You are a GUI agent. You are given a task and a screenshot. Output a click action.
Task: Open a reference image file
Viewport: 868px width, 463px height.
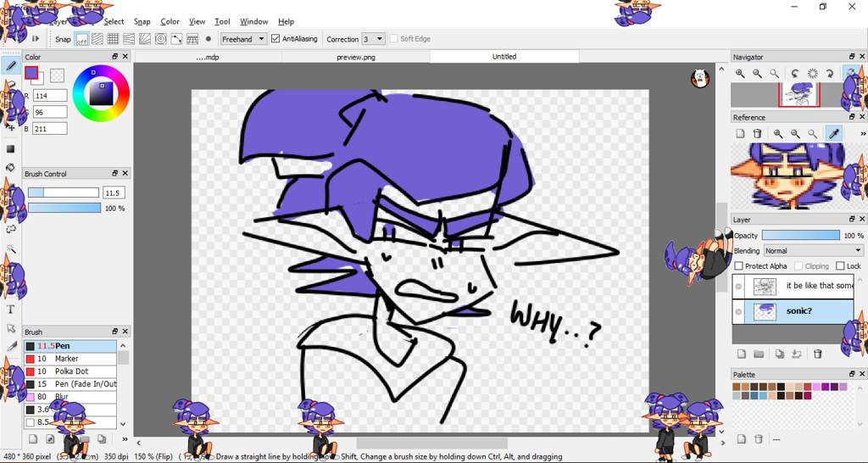tap(740, 133)
